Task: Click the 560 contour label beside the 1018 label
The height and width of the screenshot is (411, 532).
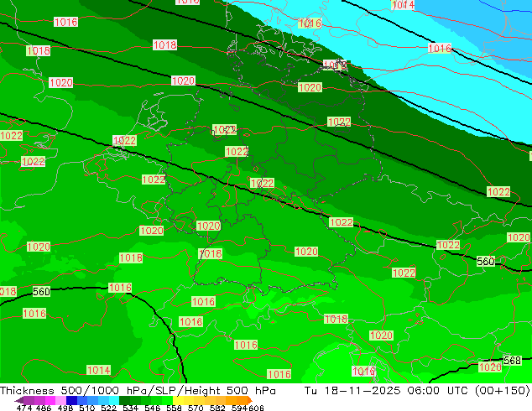Action: pos(41,291)
